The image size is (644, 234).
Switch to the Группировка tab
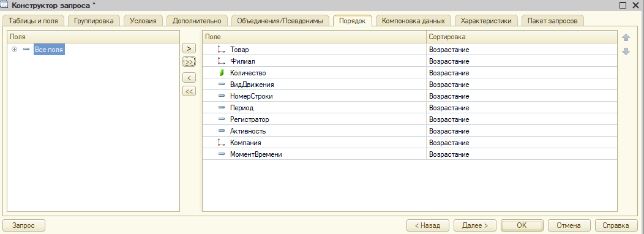pyautogui.click(x=94, y=21)
